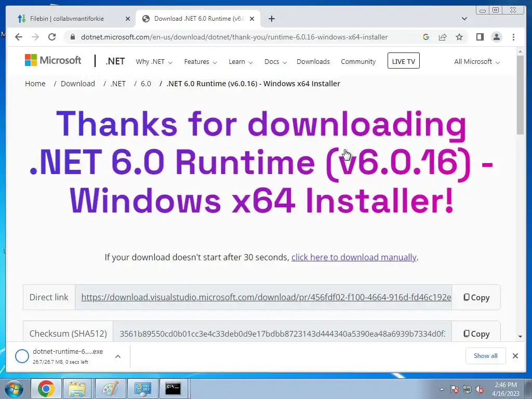
Task: Click the Microsoft logo
Action: (53, 60)
